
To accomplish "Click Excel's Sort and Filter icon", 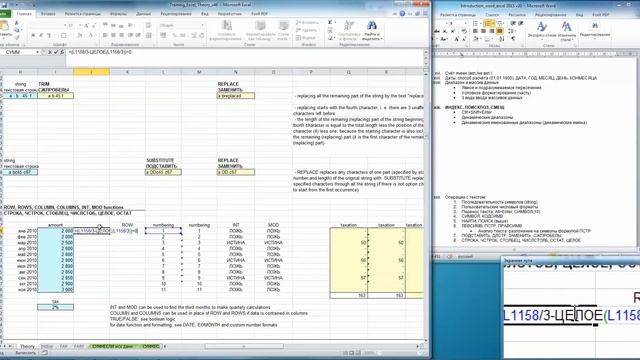I will (x=349, y=25).
